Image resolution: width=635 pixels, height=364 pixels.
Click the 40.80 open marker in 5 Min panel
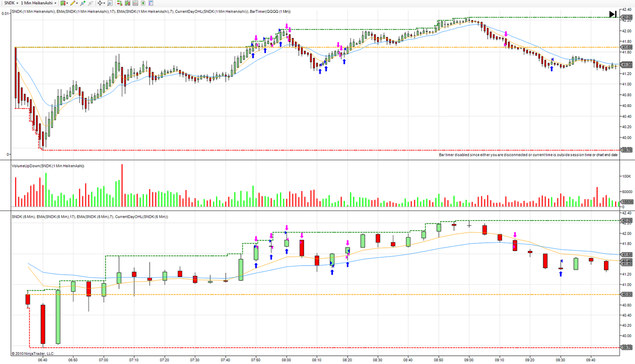pos(627,295)
